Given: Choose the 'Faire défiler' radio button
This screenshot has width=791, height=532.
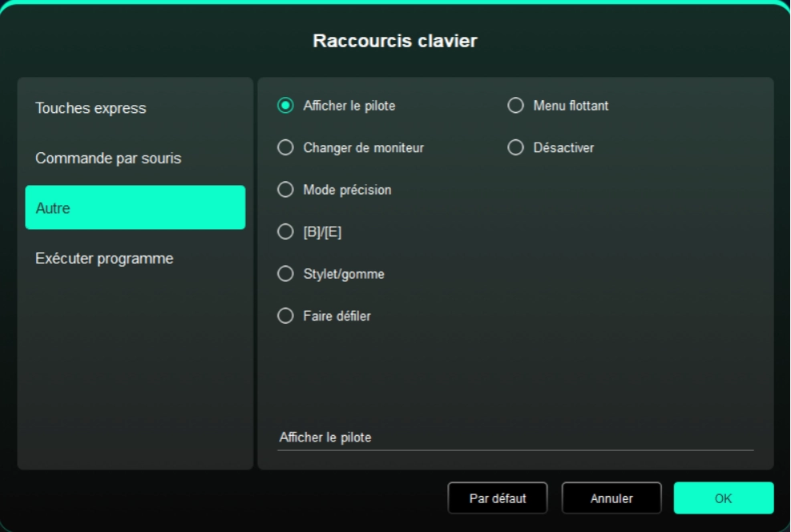Looking at the screenshot, I should pos(285,316).
